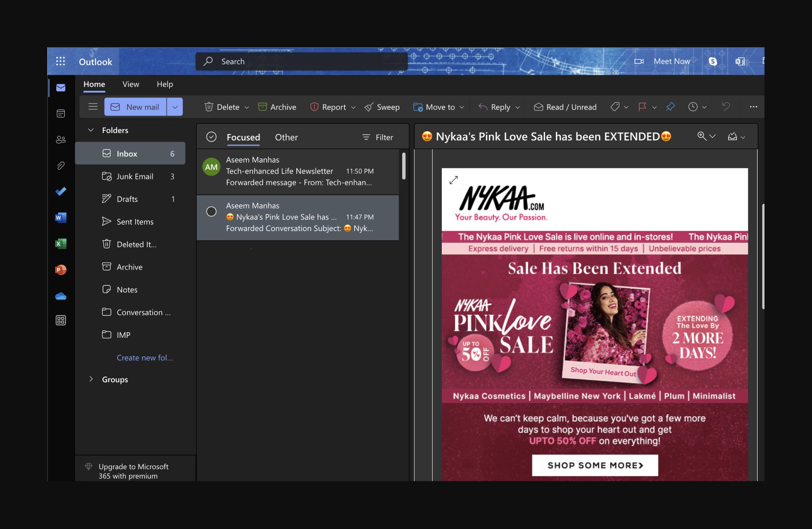Click the Create new folder link

(x=144, y=357)
